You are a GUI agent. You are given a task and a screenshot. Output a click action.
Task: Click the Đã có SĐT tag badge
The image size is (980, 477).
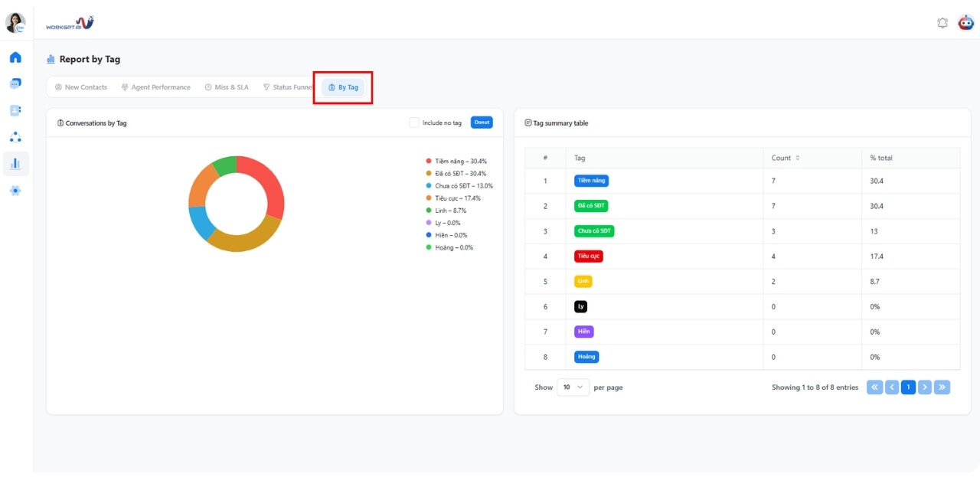point(591,206)
